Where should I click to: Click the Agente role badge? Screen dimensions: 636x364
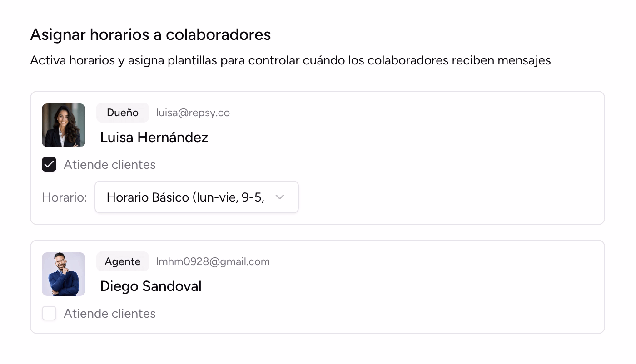pos(123,261)
